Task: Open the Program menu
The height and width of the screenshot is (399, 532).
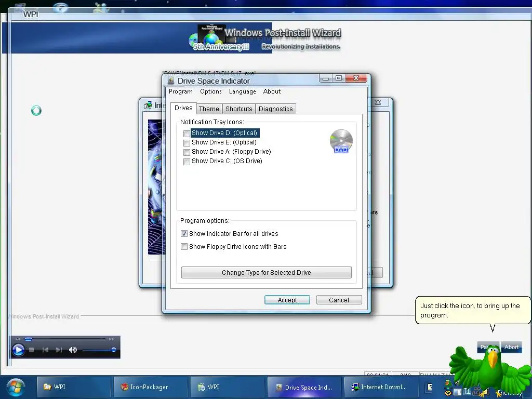Action: pos(180,91)
